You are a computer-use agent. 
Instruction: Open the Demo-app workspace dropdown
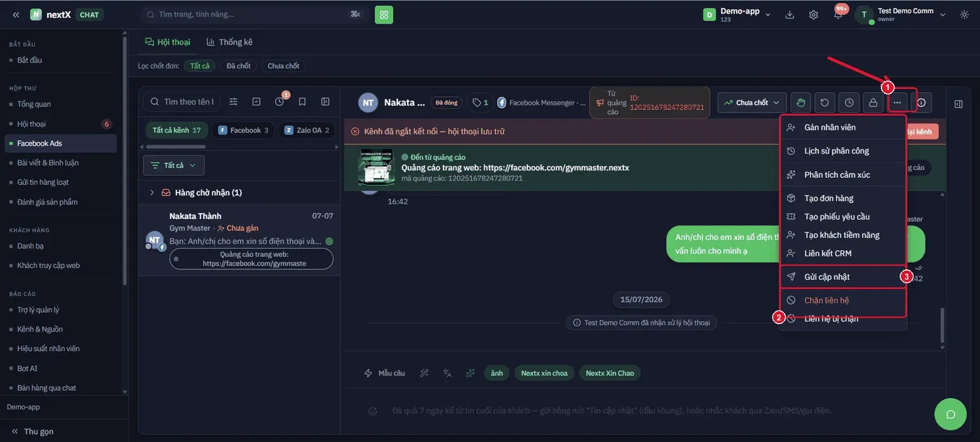coord(737,14)
